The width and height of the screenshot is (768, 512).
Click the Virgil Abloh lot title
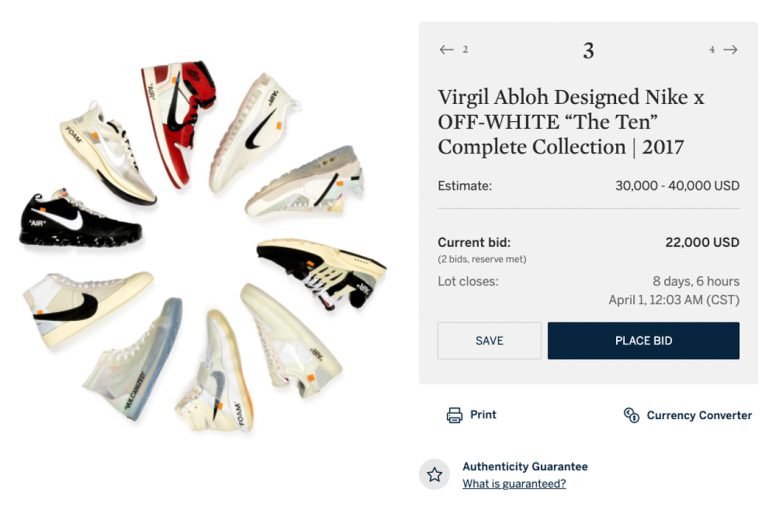[x=571, y=122]
